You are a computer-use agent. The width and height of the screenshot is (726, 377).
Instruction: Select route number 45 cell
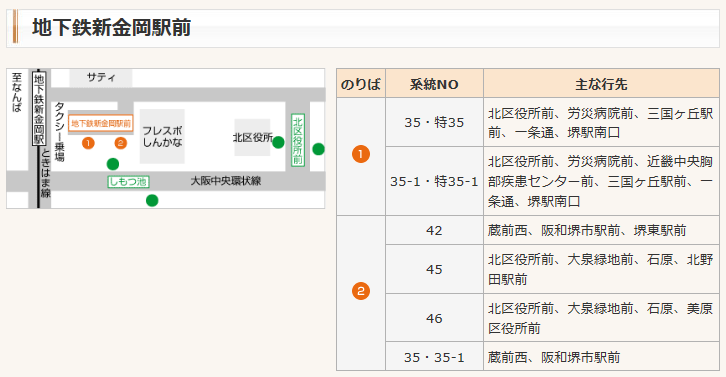coord(434,269)
